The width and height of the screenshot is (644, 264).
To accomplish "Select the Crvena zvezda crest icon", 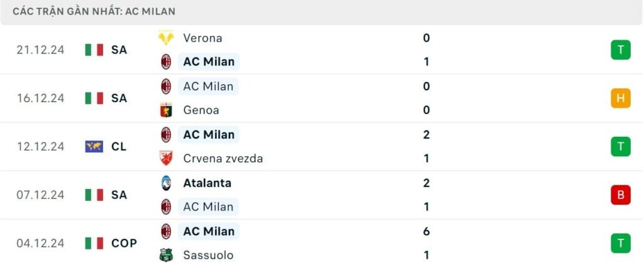I will click(166, 158).
